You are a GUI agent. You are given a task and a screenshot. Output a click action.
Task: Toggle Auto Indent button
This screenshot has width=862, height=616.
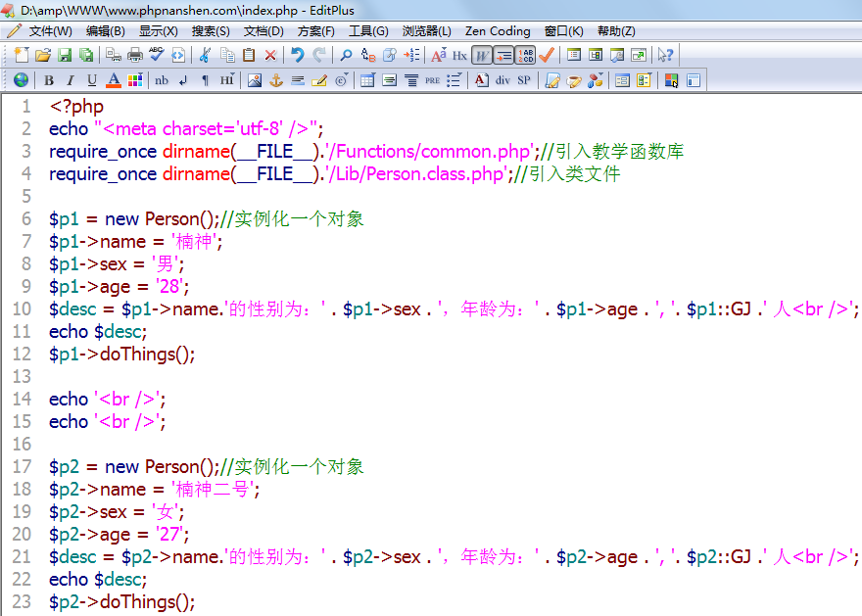coord(503,55)
